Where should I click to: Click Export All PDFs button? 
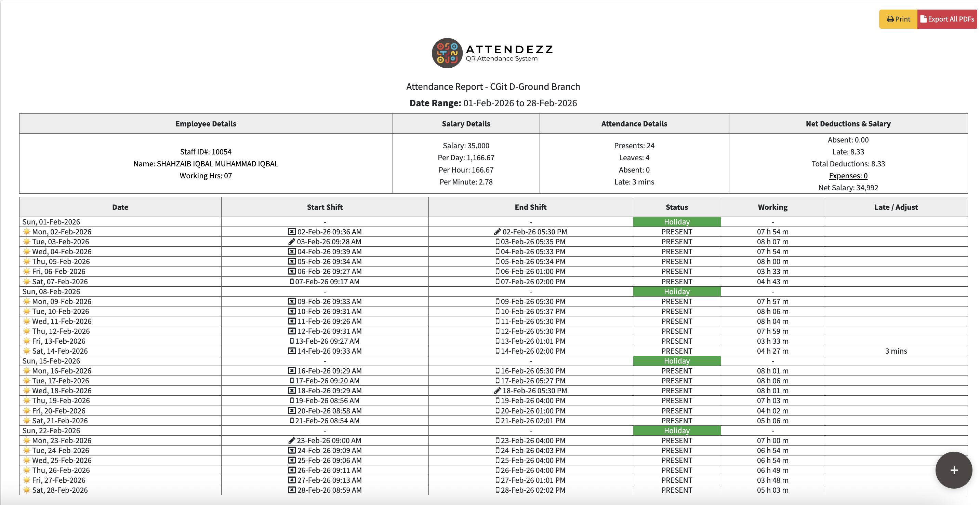[x=946, y=19]
